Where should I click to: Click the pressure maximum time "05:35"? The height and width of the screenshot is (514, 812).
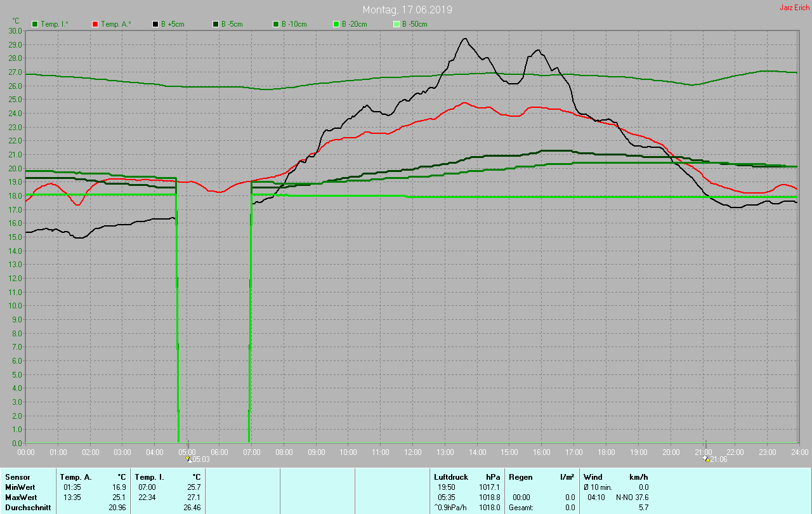point(447,497)
